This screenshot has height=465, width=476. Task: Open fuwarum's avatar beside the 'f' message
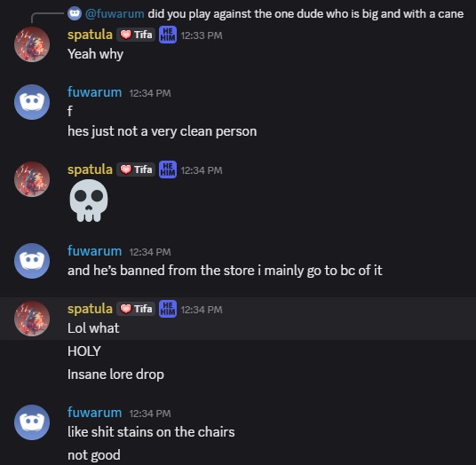coord(32,102)
